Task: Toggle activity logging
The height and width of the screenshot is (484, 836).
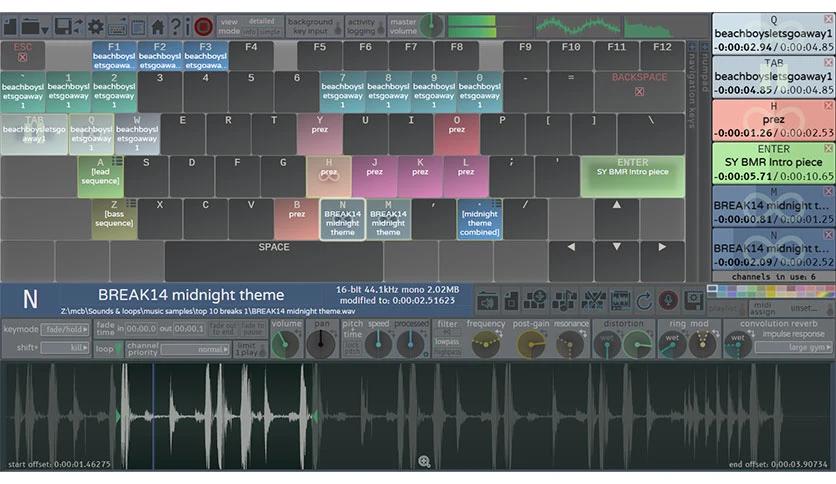Action: click(x=365, y=26)
